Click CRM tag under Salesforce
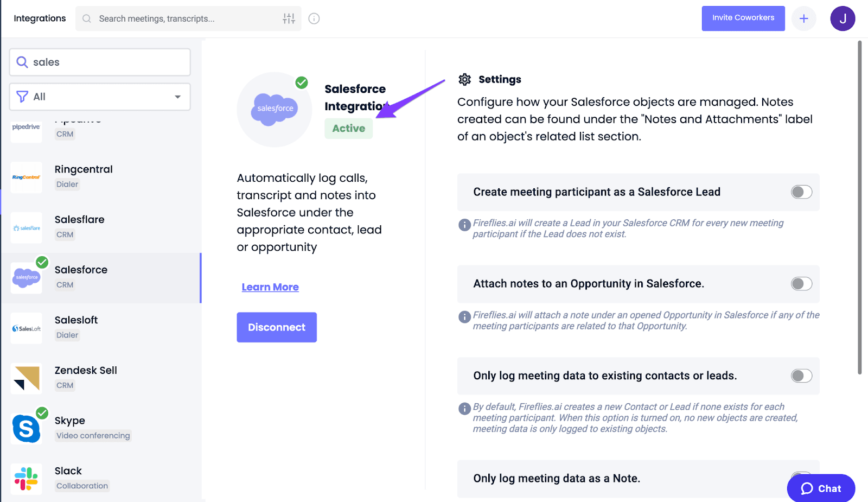The image size is (868, 502). click(x=65, y=285)
